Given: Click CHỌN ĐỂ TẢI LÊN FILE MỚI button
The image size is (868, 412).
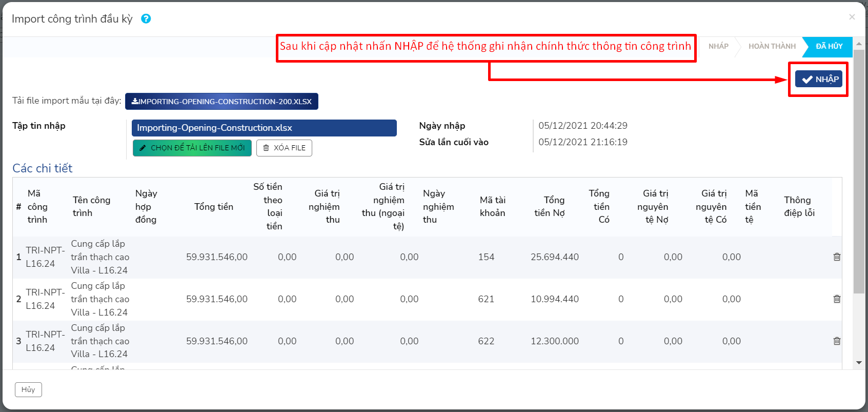Looking at the screenshot, I should pyautogui.click(x=192, y=148).
